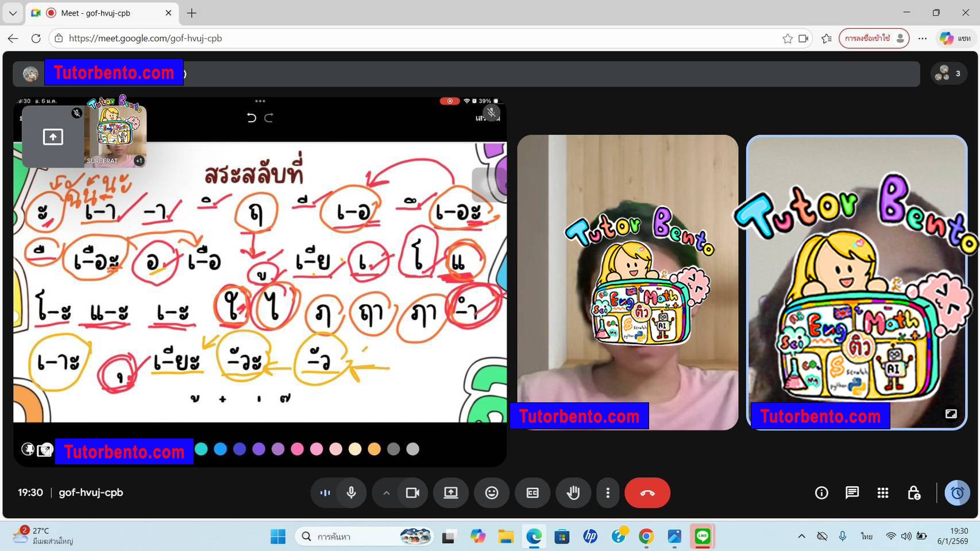Show the participants list counter
Viewport: 980px width, 551px height.
click(x=947, y=73)
